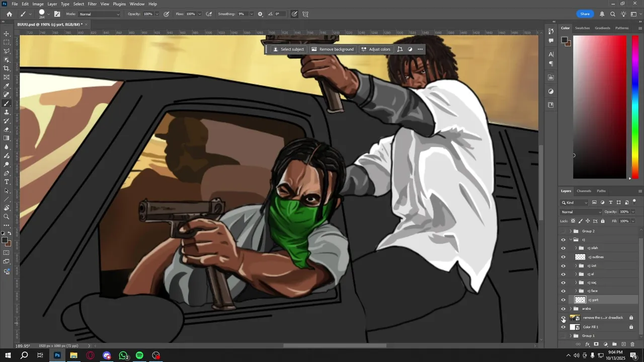644x362 pixels.
Task: Create a new layer icon
Action: pyautogui.click(x=623, y=344)
